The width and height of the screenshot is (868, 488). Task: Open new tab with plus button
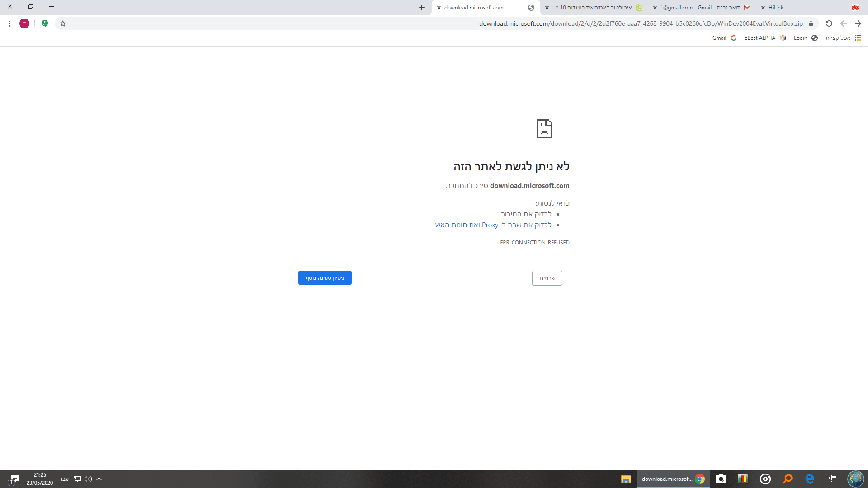click(x=421, y=8)
